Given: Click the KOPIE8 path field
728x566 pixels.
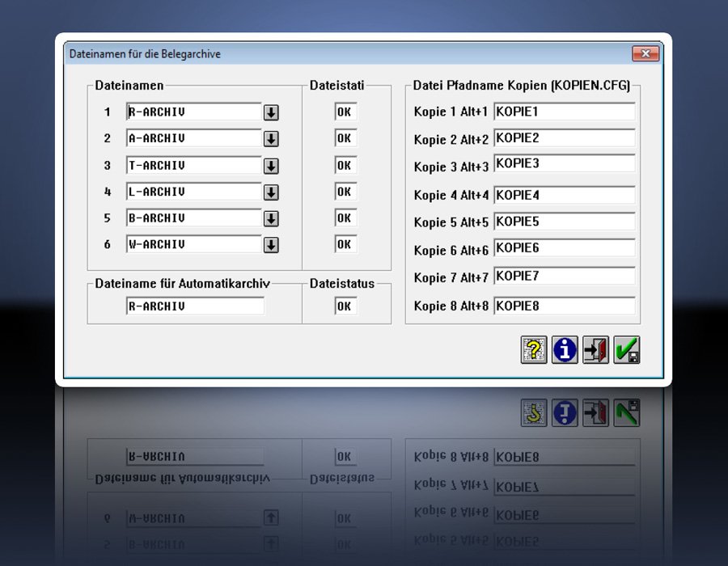Looking at the screenshot, I should tap(564, 306).
